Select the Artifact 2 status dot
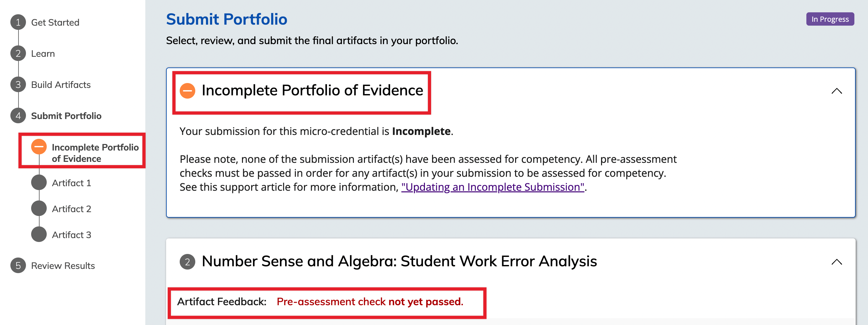This screenshot has height=325, width=868. 39,209
